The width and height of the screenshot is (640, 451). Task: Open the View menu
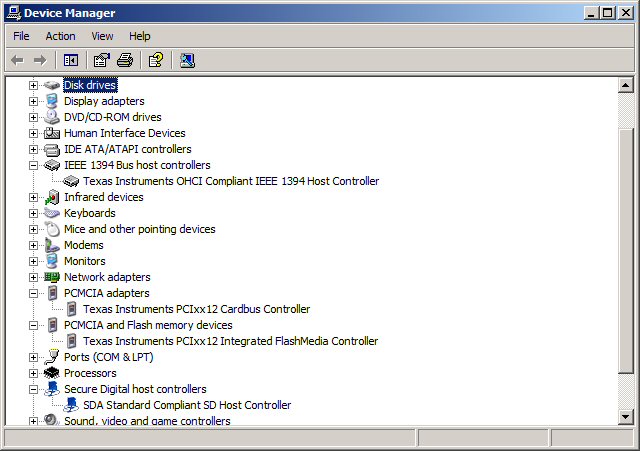tap(102, 36)
